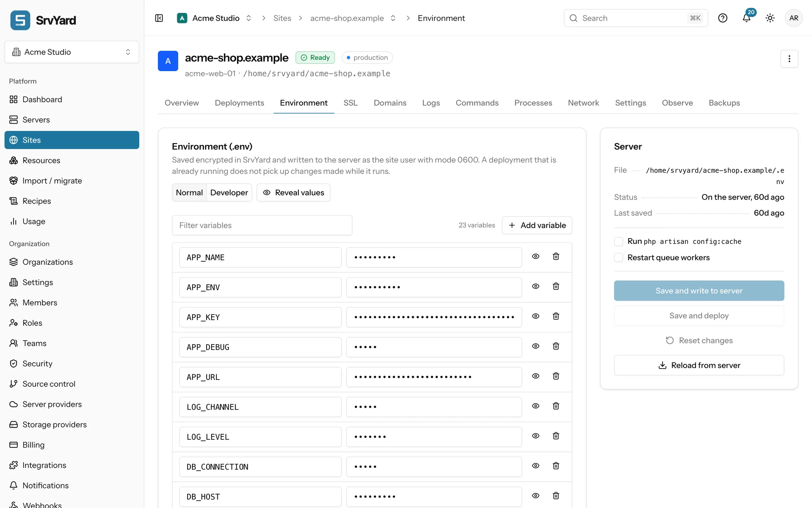This screenshot has width=812, height=508.
Task: Toggle the light/dark theme sun icon
Action: tap(770, 18)
